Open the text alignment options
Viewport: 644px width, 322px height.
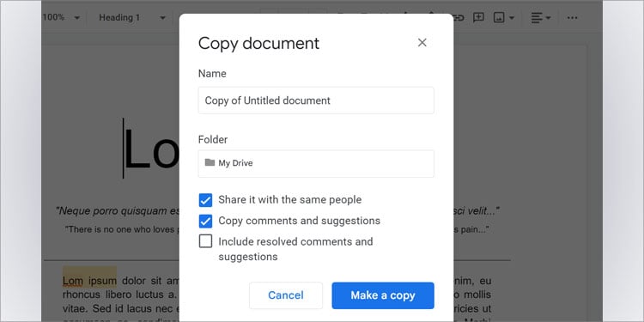(540, 18)
